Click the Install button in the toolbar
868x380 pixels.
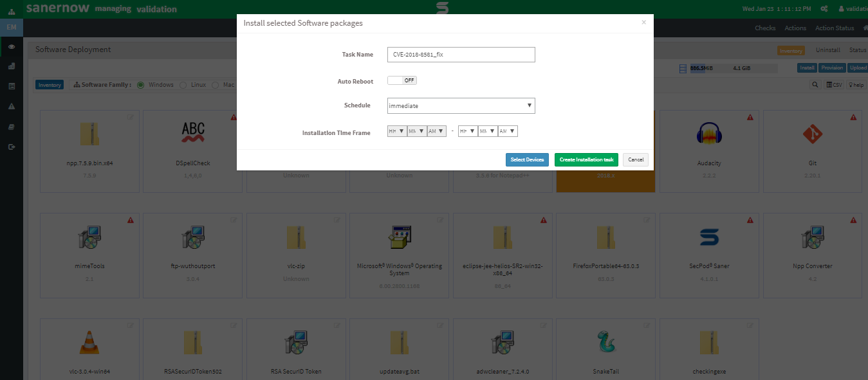point(808,68)
